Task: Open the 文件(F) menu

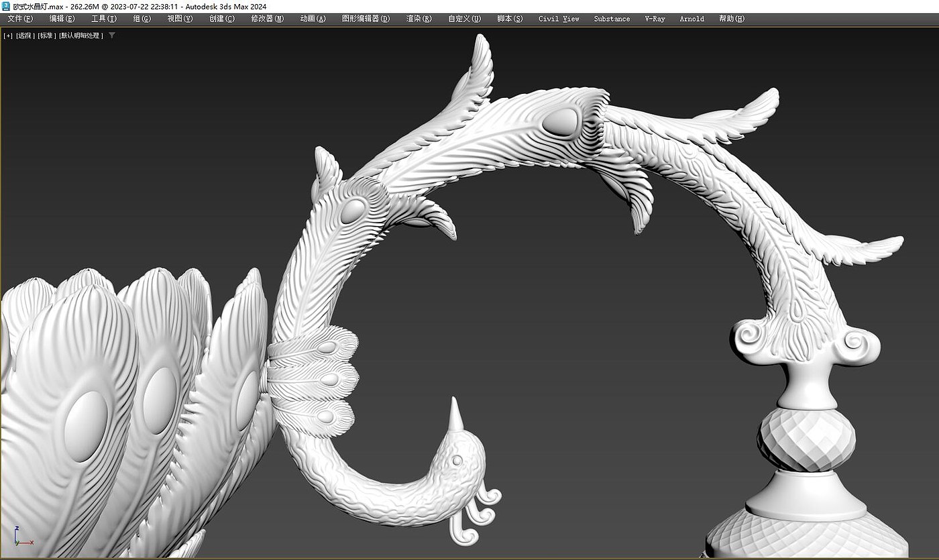Action: click(20, 19)
